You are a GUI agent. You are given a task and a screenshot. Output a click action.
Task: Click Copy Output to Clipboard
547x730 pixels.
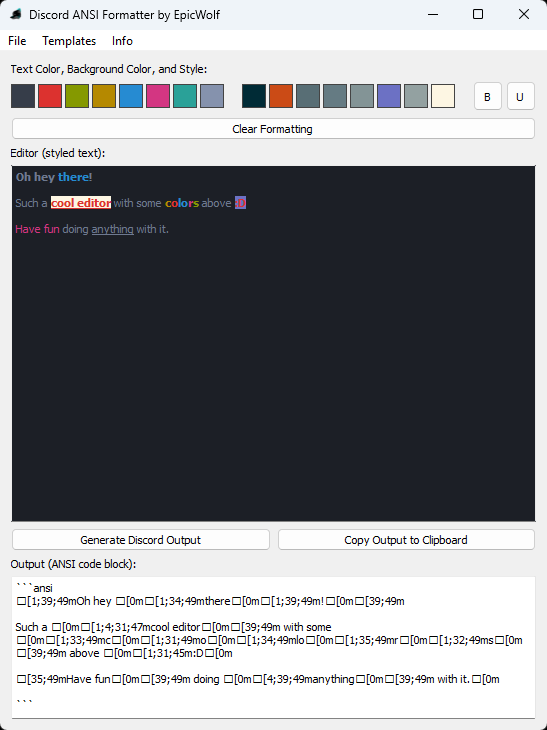tap(406, 540)
